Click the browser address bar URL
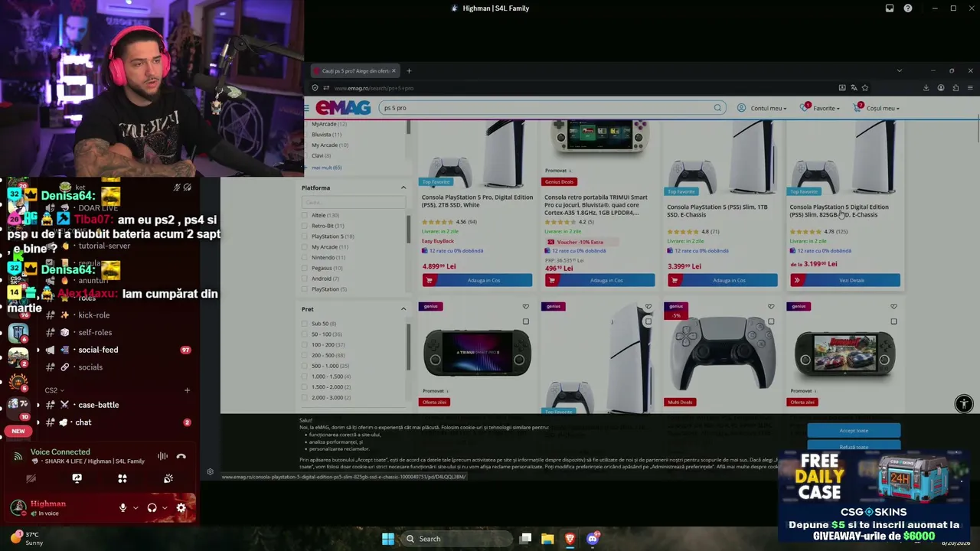 pyautogui.click(x=374, y=88)
